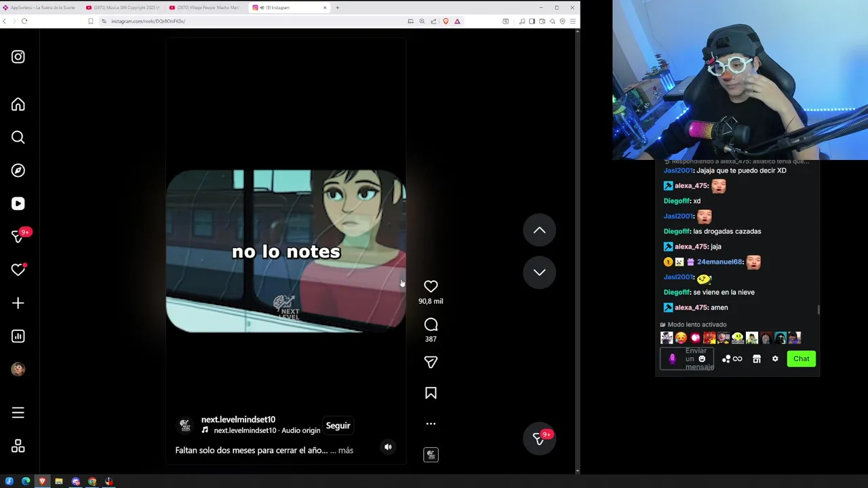Screen dimensions: 868x488
Task: Open the emoji picker in chat input
Action: pyautogui.click(x=702, y=359)
